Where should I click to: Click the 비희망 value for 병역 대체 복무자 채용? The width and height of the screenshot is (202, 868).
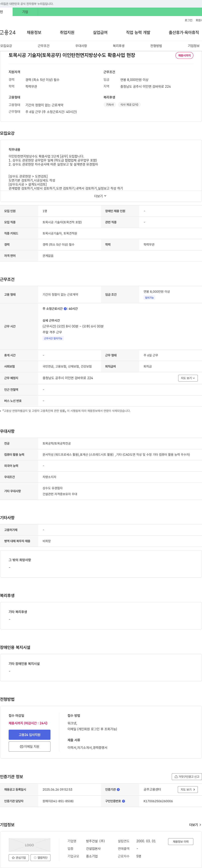pos(47,541)
